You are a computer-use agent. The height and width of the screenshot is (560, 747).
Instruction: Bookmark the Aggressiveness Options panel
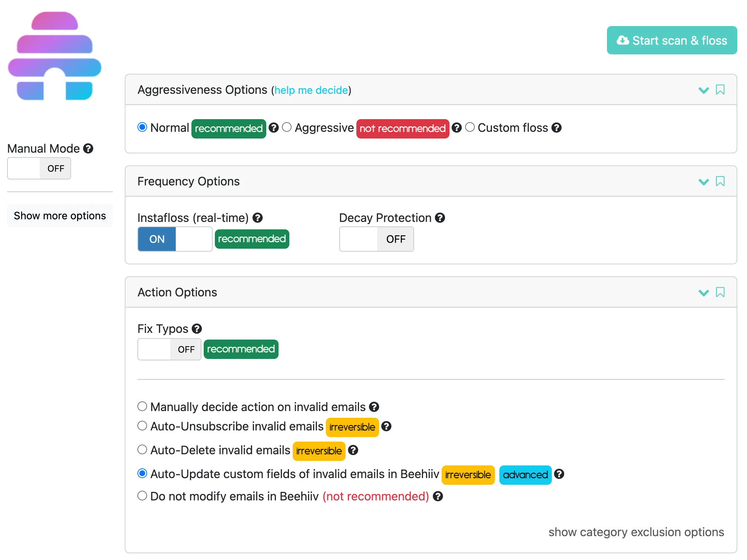pyautogui.click(x=720, y=90)
